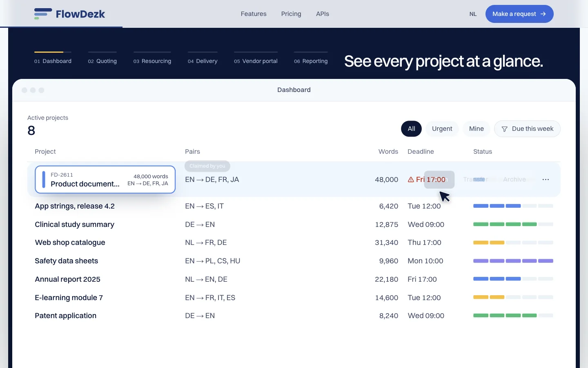Click the Status column header
This screenshot has height=368, width=588.
coord(483,152)
